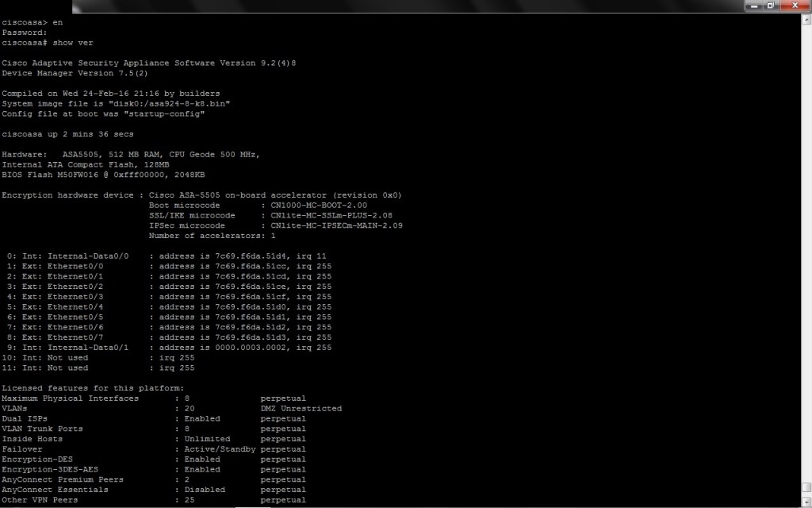
Task: Click the 'DMZ Unrestricted' text
Action: (301, 409)
